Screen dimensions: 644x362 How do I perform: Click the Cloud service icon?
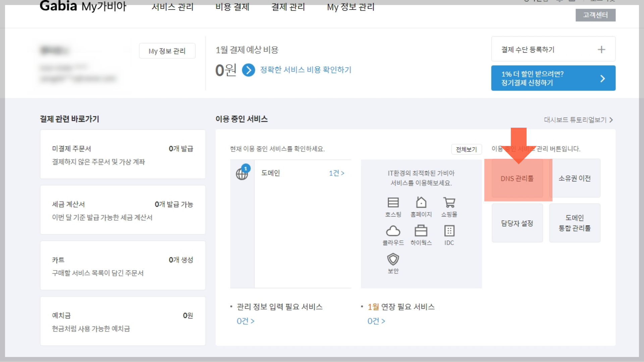point(393,231)
